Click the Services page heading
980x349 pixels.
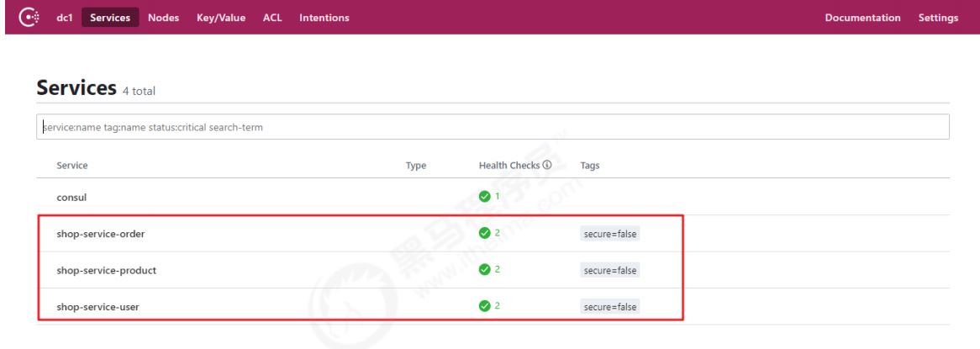pos(76,87)
